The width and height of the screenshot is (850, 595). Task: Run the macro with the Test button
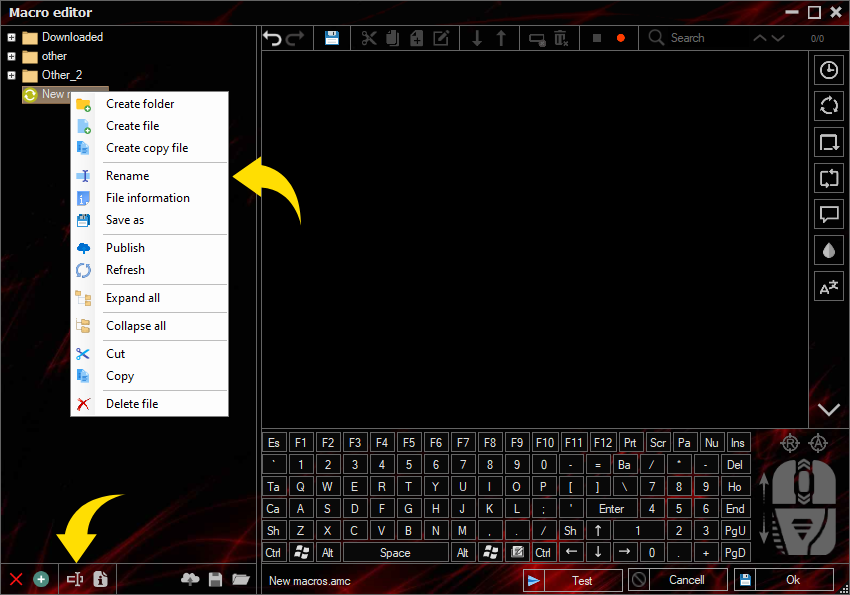click(584, 579)
